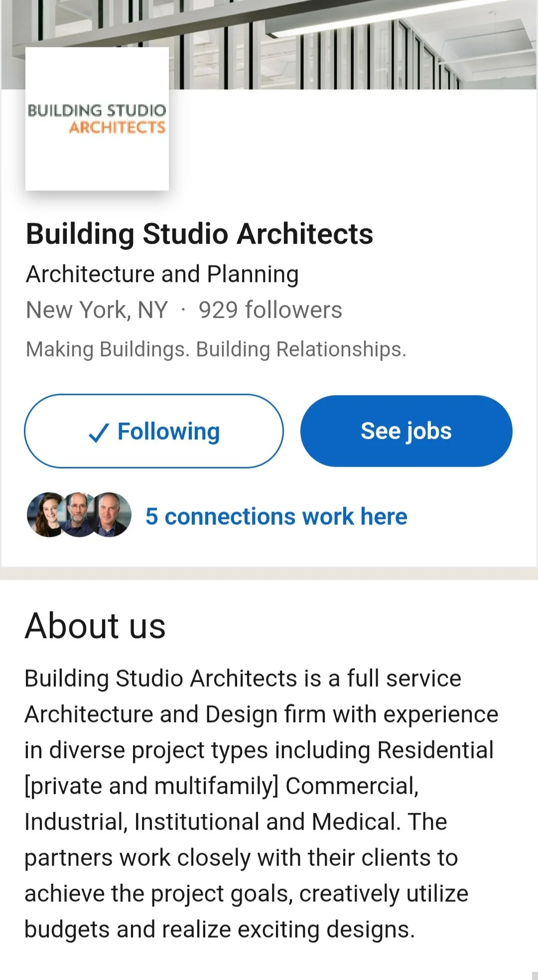Tap the Architecture and Planning industry label
This screenshot has width=538, height=980.
pyautogui.click(x=162, y=274)
